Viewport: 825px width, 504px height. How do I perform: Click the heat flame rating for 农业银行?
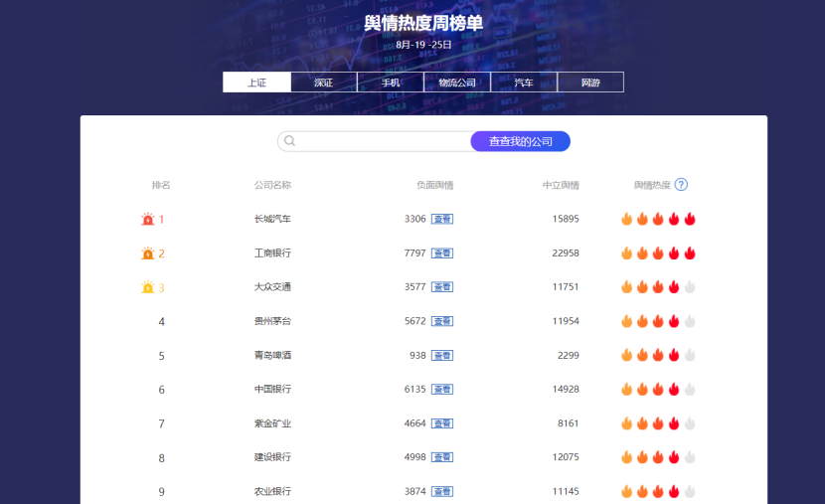point(658,491)
